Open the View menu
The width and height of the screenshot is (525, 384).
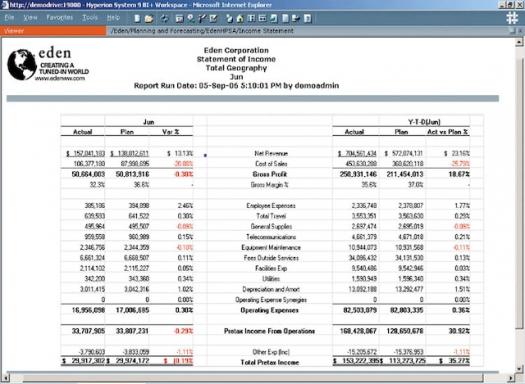click(30, 17)
